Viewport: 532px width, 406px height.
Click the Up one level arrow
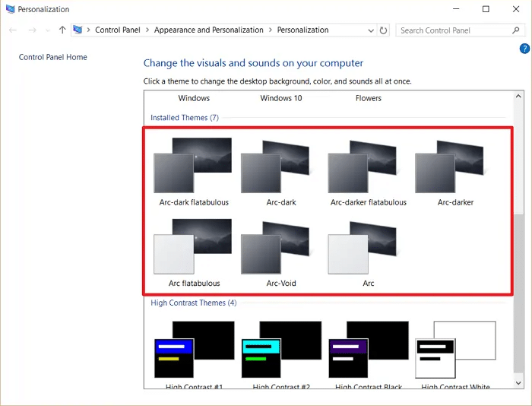[62, 30]
